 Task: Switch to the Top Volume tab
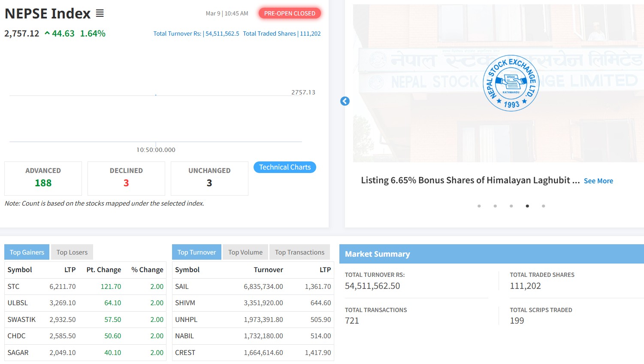point(245,252)
